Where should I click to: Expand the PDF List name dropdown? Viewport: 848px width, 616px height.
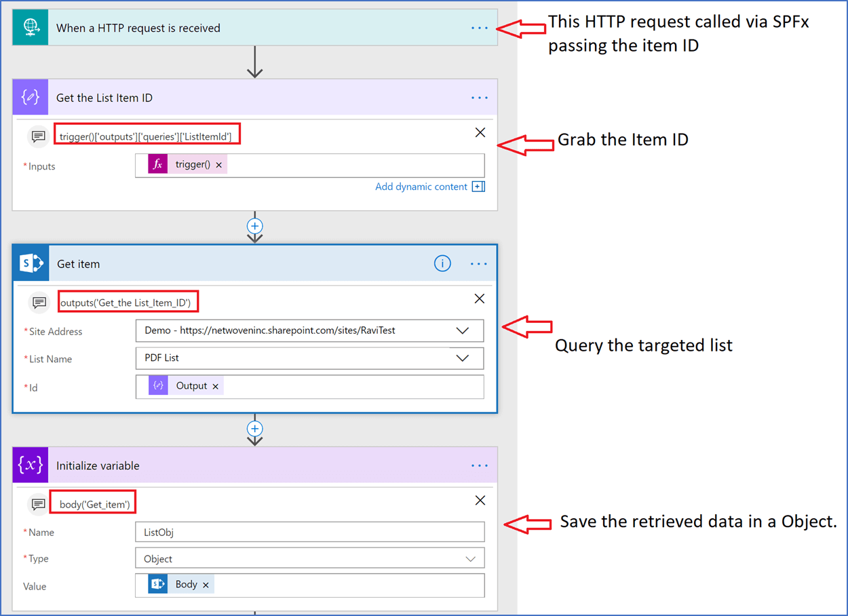[x=463, y=358]
